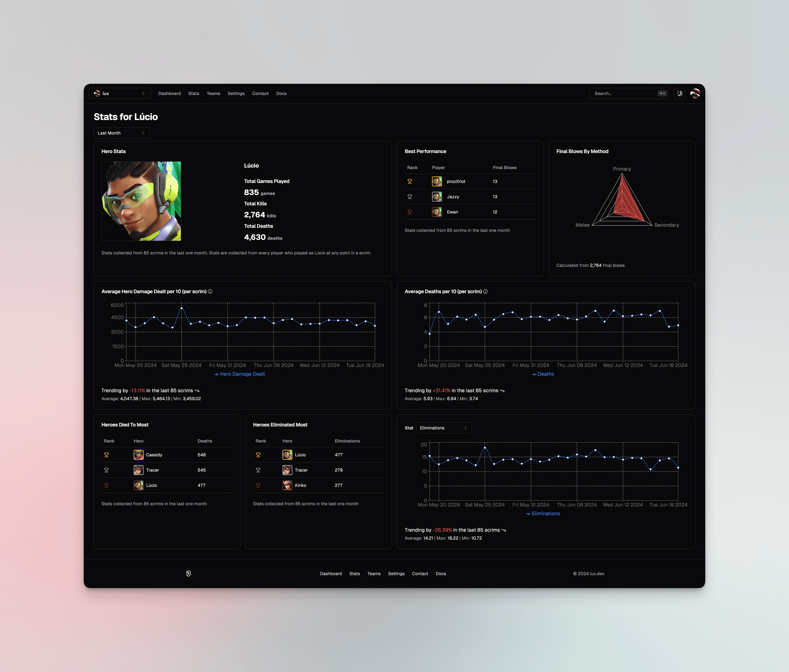The height and width of the screenshot is (672, 789).
Task: Click Lúcio hero icon in Heroes Eliminated Most
Action: coord(287,455)
